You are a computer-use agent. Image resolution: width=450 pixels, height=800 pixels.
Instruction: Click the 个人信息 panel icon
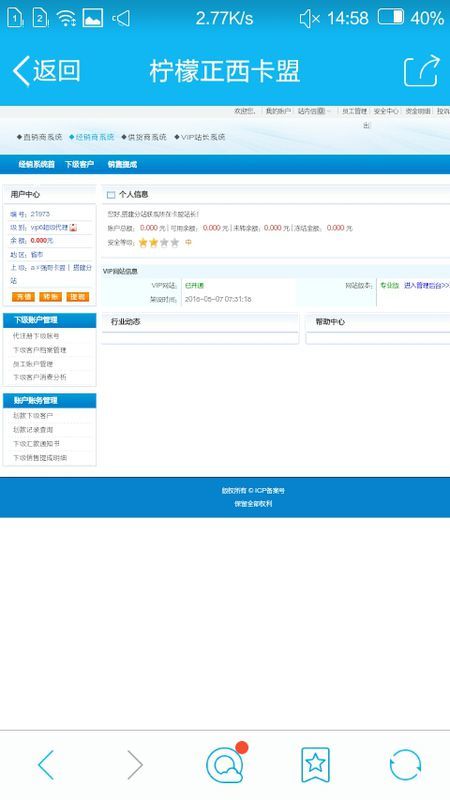pos(111,195)
